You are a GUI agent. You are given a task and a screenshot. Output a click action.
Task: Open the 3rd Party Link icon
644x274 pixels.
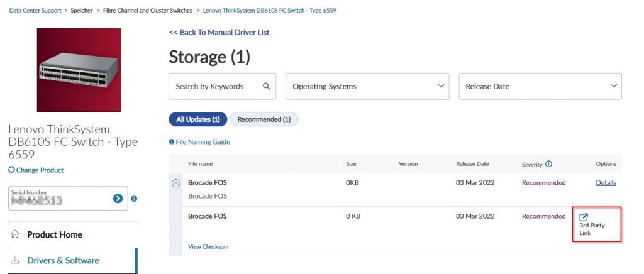[x=584, y=217]
